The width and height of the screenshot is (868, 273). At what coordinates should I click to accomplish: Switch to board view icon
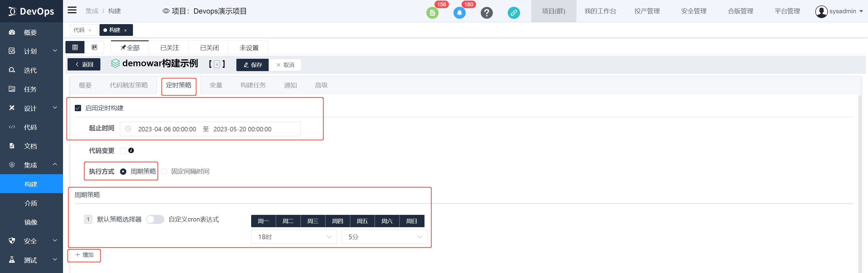coord(94,48)
